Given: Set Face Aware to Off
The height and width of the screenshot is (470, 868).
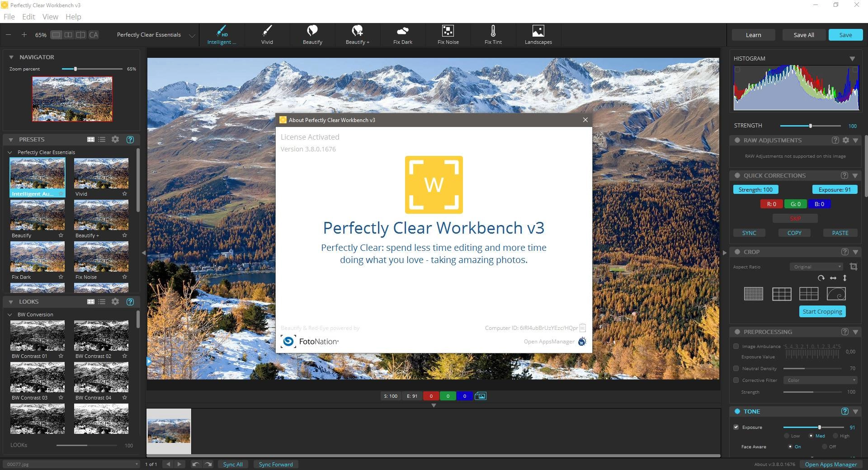Looking at the screenshot, I should (x=825, y=446).
